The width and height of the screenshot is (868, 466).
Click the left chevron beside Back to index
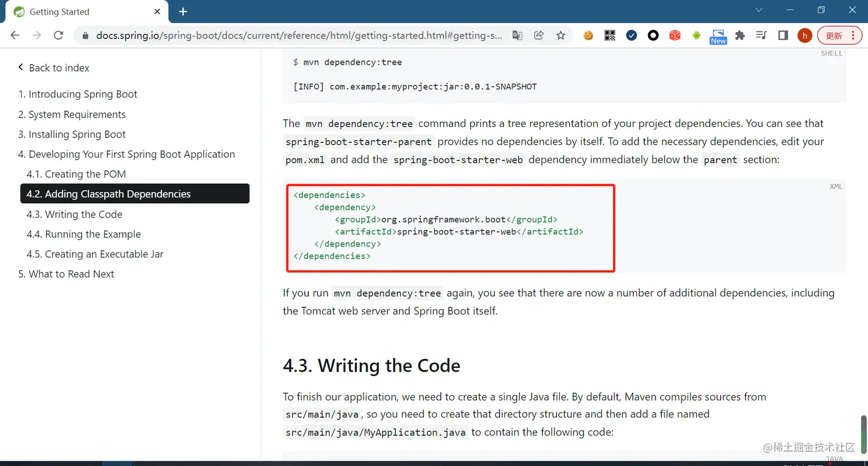point(21,68)
